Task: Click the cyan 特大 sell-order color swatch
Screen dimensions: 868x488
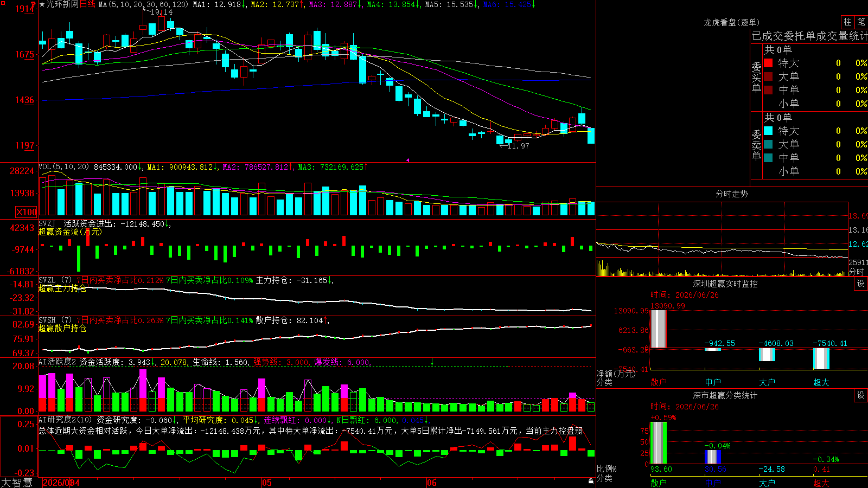Action: pyautogui.click(x=768, y=131)
